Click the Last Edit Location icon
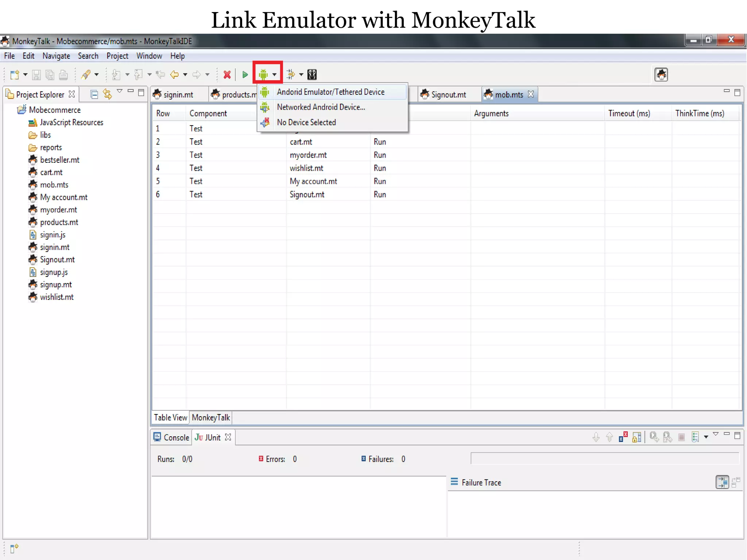 click(160, 75)
